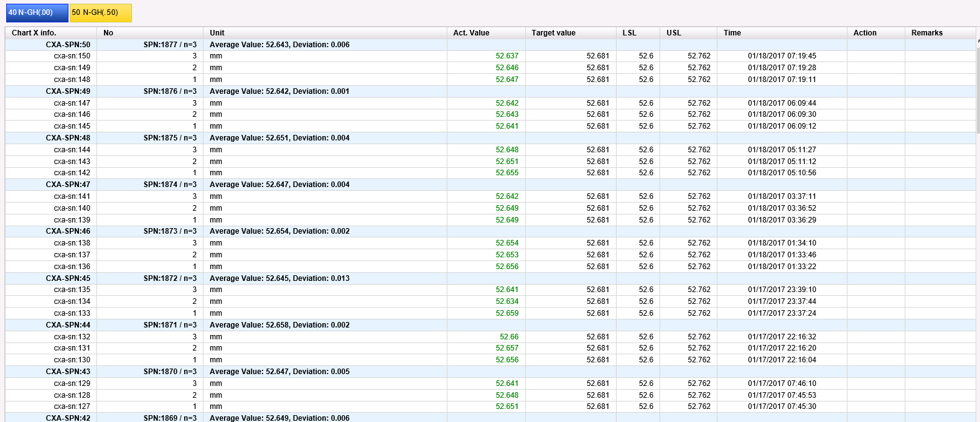Click SPN:1877 / n=3 cell
980x422 pixels.
[150, 45]
